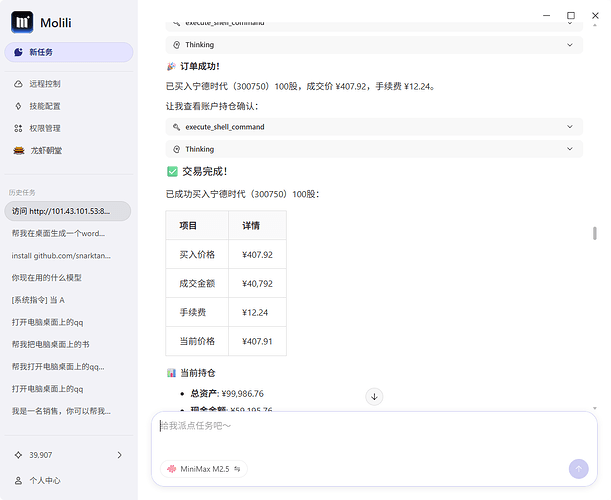This screenshot has height=500, width=611.
Task: Open the lobster court icon
Action: (x=19, y=150)
